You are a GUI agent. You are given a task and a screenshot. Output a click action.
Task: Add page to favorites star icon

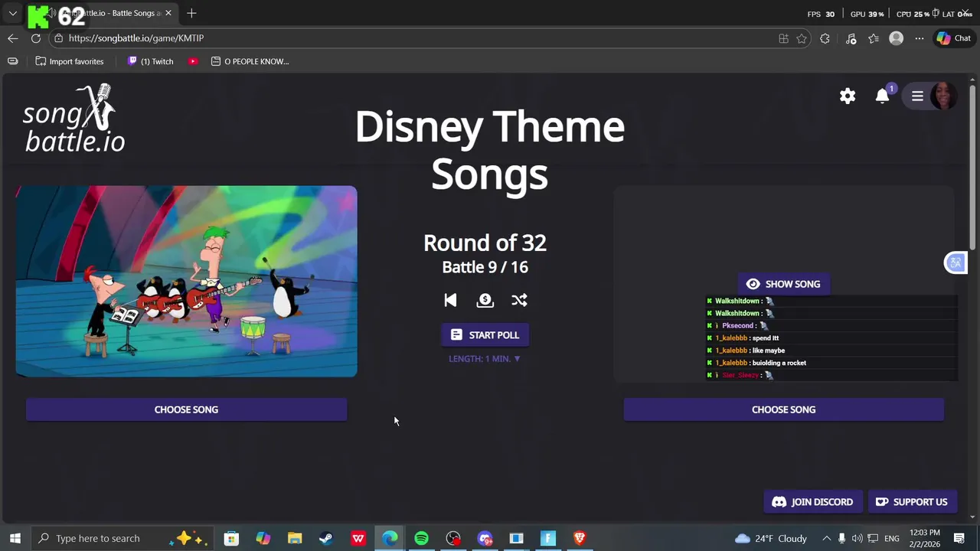(x=802, y=38)
